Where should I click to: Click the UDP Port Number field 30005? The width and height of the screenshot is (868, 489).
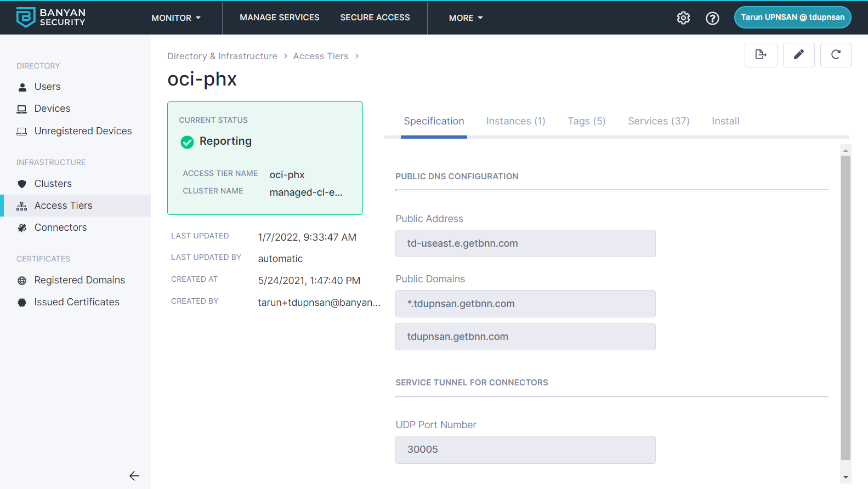tap(525, 450)
